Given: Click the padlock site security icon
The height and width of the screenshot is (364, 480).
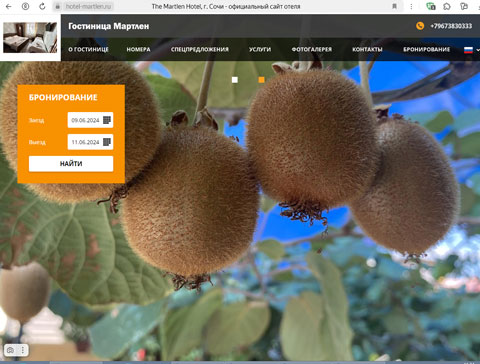Looking at the screenshot, I should 58,7.
